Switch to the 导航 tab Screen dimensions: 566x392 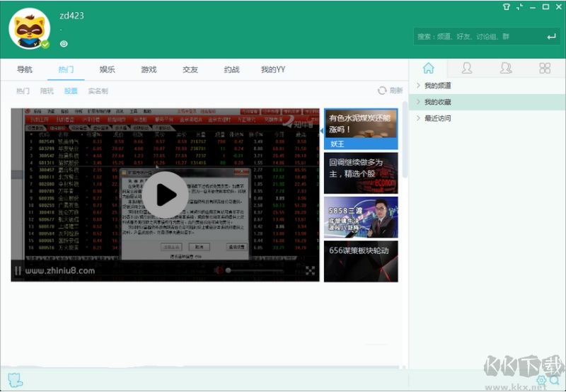[x=25, y=69]
